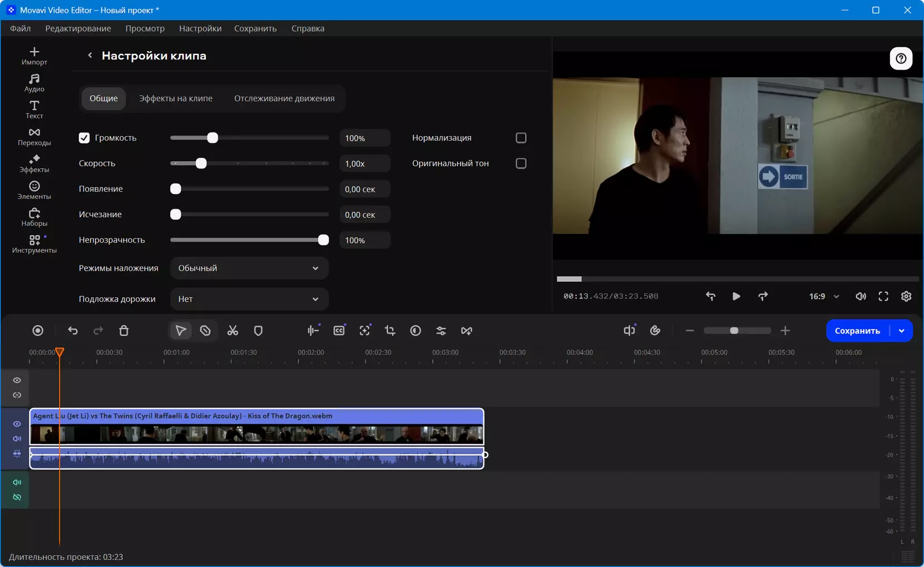The width and height of the screenshot is (924, 567).
Task: Open the Elements (Элементы) sidebar panel
Action: click(34, 190)
